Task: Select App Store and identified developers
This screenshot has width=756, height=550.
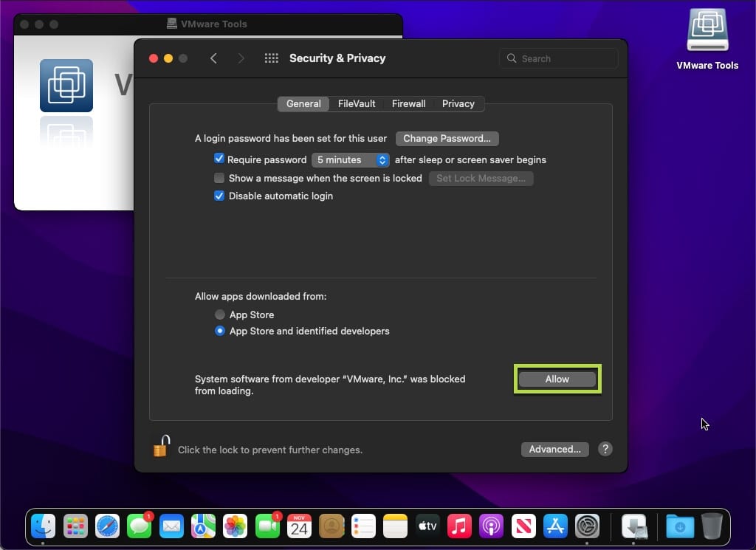Action: [x=220, y=331]
